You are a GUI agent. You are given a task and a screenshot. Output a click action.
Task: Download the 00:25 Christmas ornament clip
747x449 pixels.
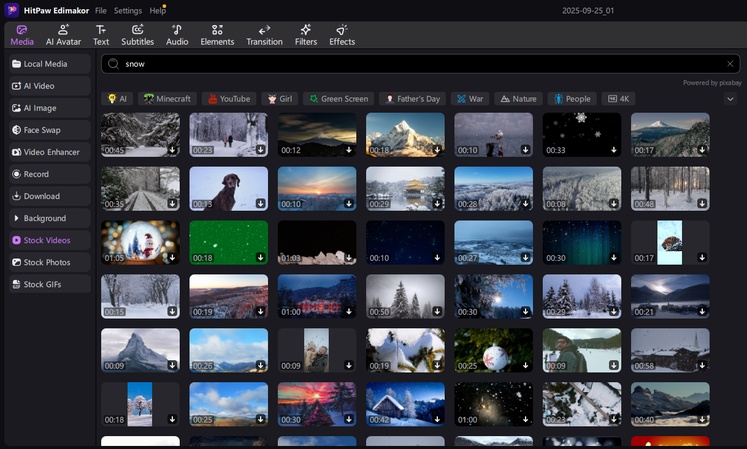pos(525,365)
